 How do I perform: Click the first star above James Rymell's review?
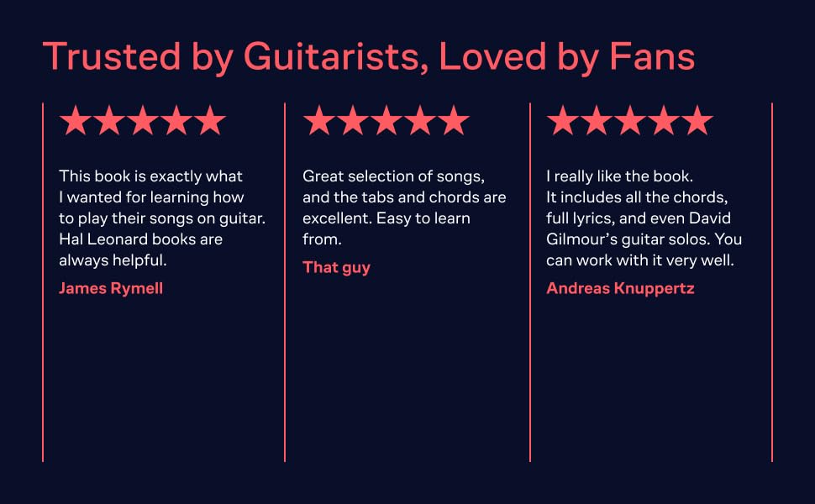coord(76,121)
